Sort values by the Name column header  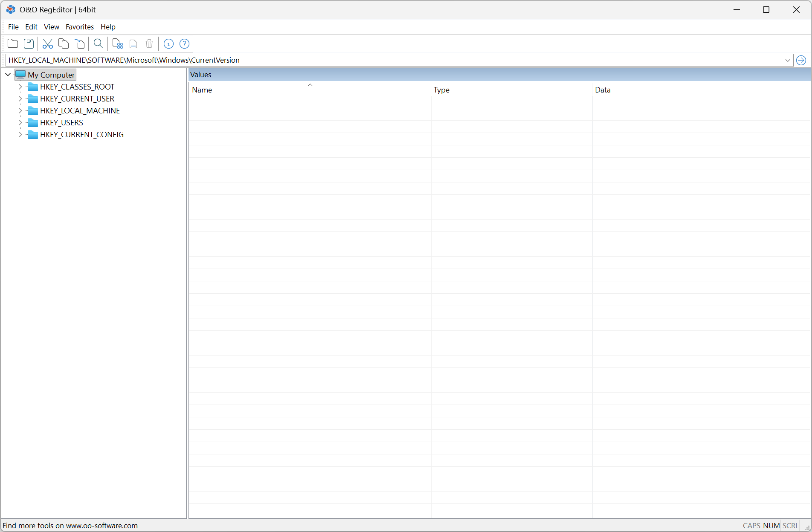[310, 90]
